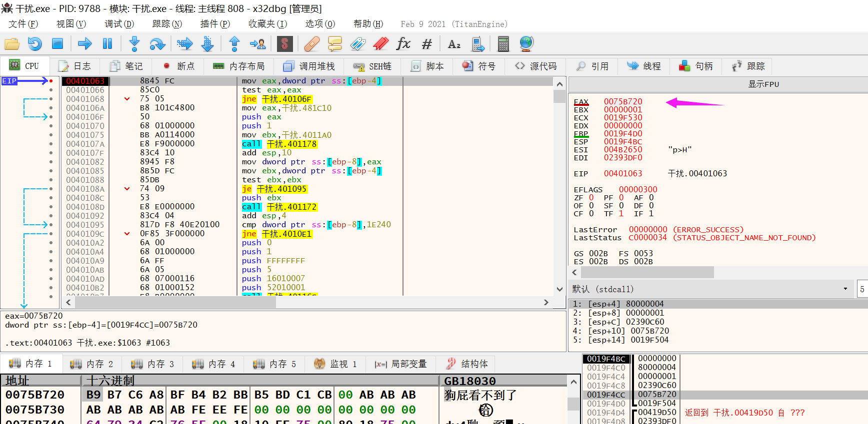This screenshot has height=424, width=868.
Task: Click the Step over icon
Action: point(157,44)
